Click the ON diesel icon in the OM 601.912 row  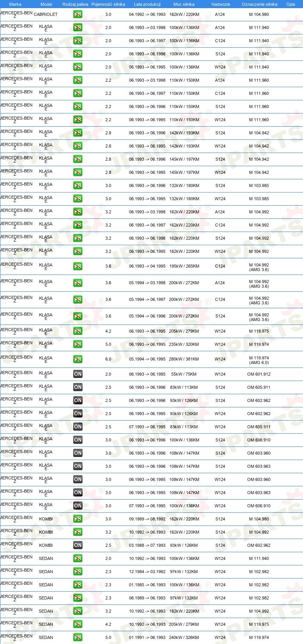click(78, 374)
